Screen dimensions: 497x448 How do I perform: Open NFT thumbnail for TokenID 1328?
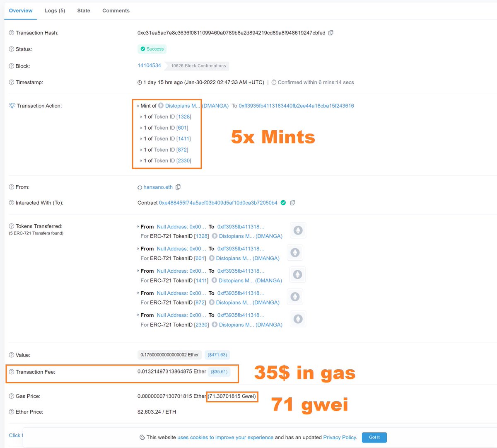(298, 230)
